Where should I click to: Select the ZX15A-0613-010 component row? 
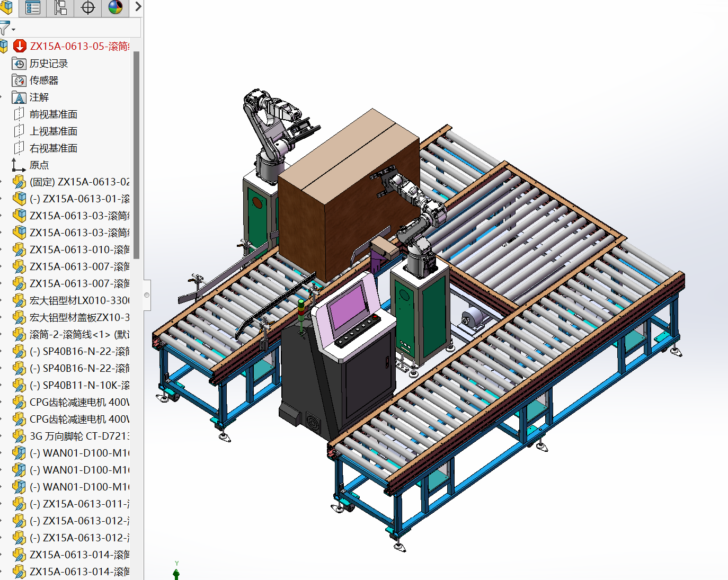72,249
